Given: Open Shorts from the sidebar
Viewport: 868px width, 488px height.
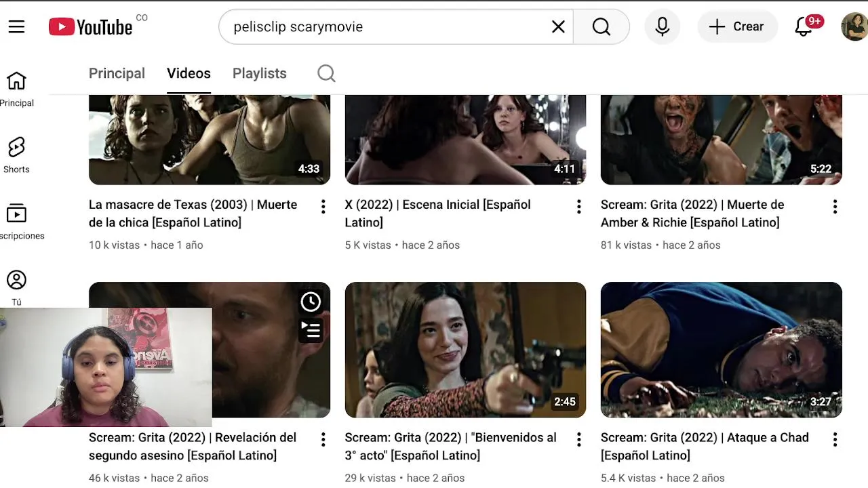Looking at the screenshot, I should pos(16,155).
